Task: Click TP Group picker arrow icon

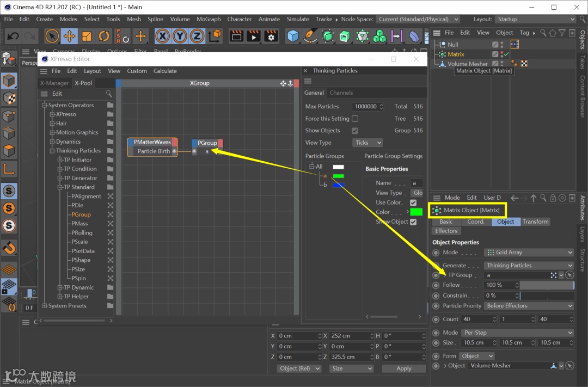Action: click(x=569, y=275)
